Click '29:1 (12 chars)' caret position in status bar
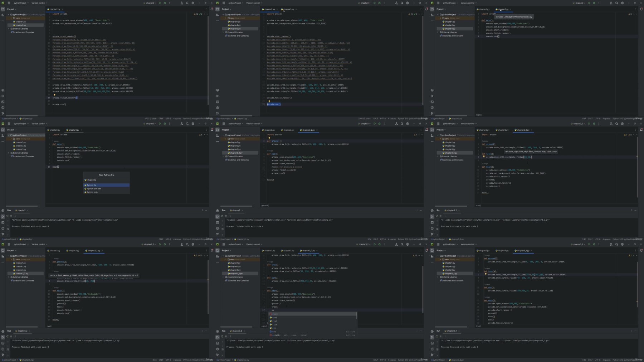The width and height of the screenshot is (644, 362). coord(365,119)
